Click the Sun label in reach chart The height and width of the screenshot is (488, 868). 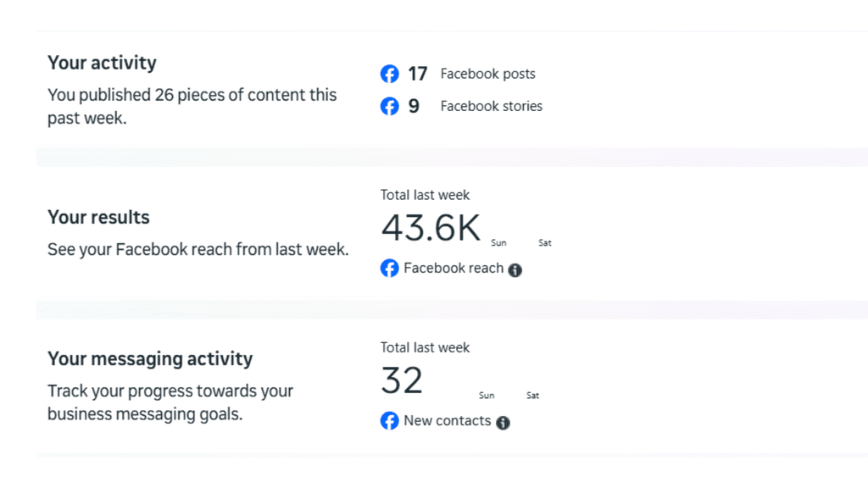coord(498,243)
